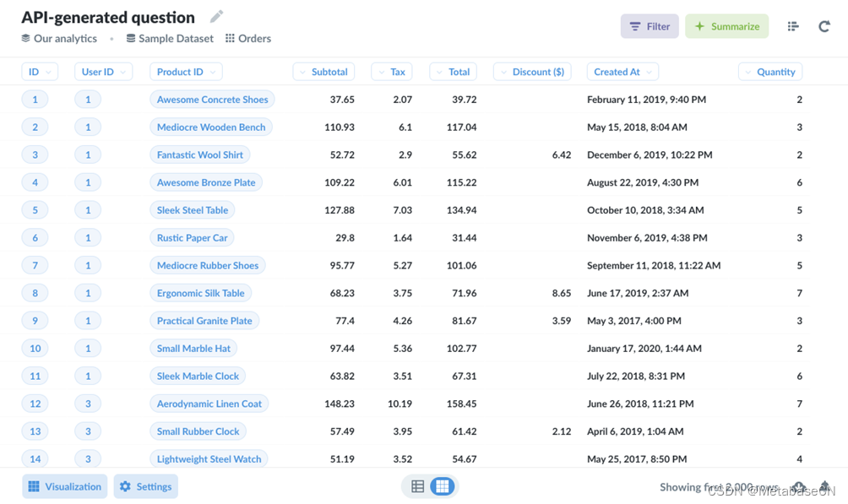Select tax value 10.19

[400, 404]
